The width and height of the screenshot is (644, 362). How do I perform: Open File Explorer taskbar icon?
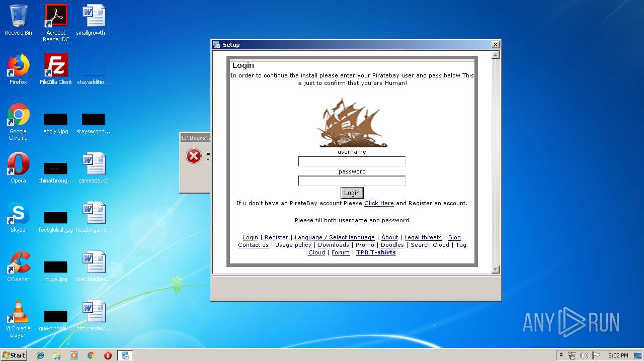[x=57, y=355]
